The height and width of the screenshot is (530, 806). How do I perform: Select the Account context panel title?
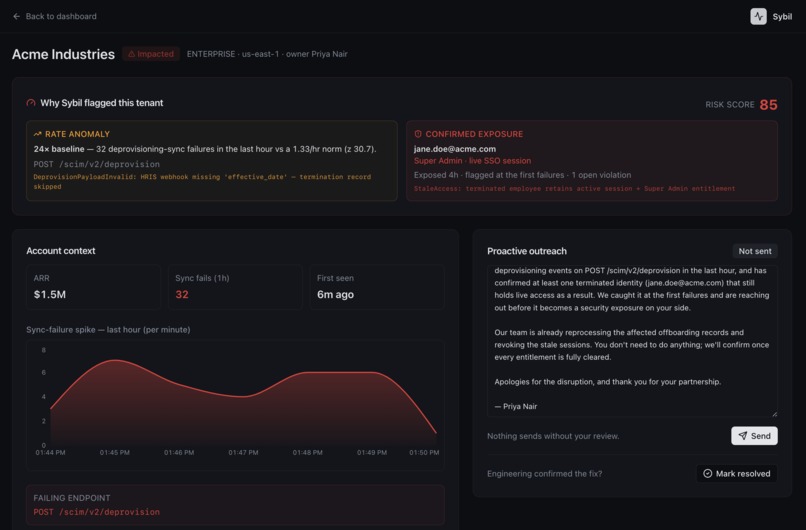pos(61,251)
